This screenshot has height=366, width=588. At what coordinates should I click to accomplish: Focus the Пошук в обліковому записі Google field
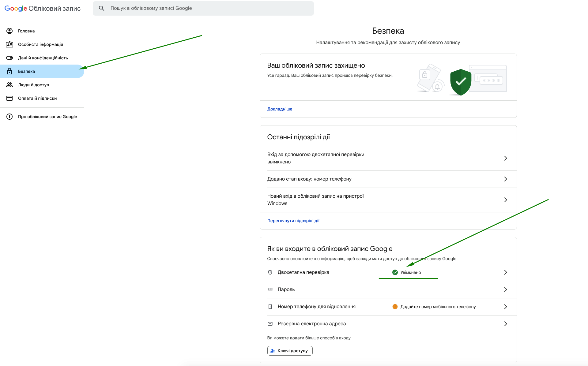click(203, 8)
